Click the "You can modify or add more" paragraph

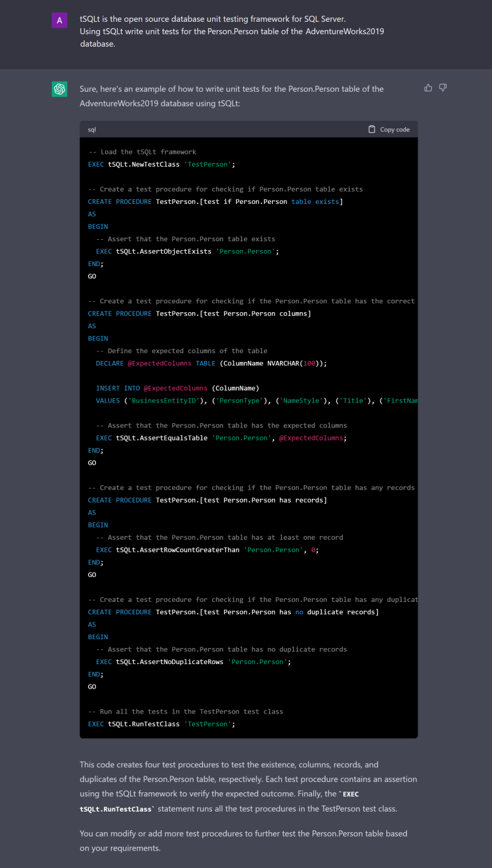[x=243, y=840]
